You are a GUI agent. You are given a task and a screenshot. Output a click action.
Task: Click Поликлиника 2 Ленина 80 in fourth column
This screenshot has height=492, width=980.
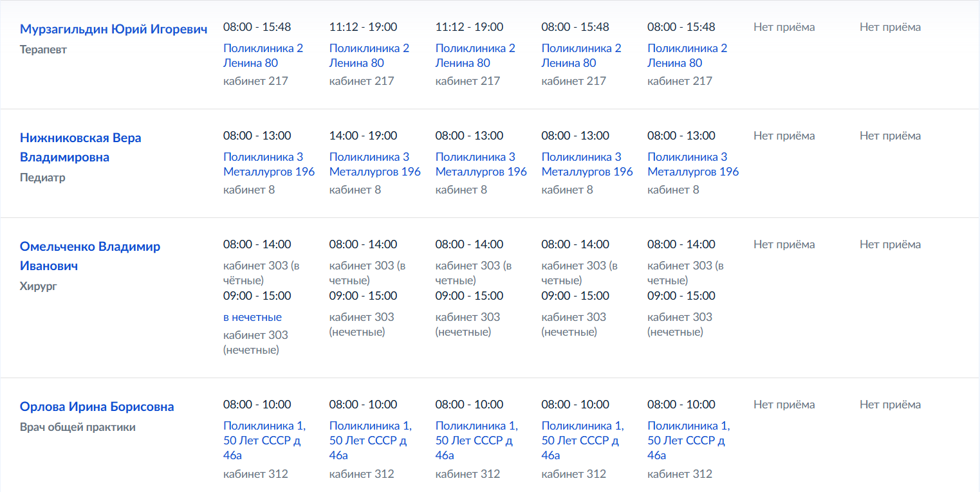pos(582,55)
